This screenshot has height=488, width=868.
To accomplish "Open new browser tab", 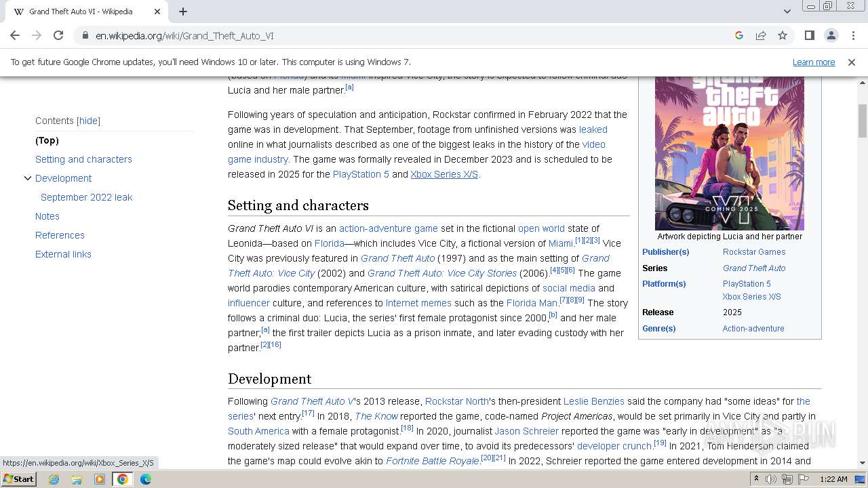I will 183,12.
